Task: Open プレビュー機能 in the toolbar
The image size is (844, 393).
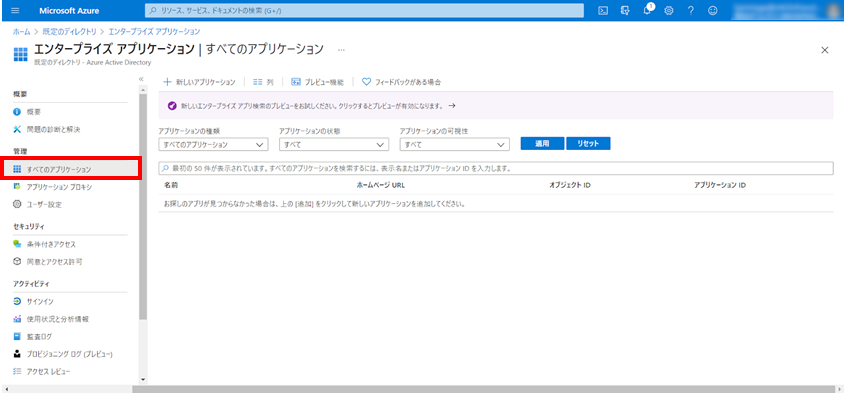Action: tap(317, 82)
